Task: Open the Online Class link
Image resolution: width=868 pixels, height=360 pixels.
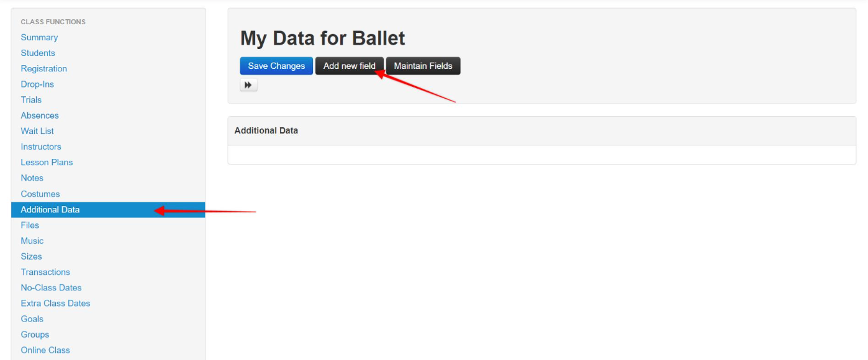Action: click(x=45, y=350)
